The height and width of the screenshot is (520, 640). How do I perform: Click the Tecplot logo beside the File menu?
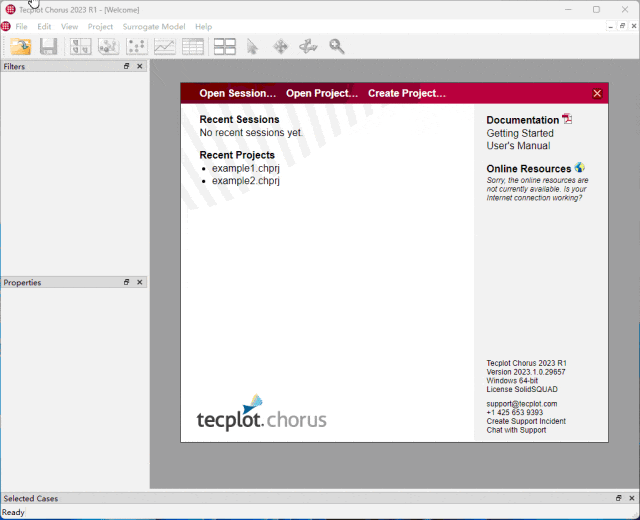point(6,27)
